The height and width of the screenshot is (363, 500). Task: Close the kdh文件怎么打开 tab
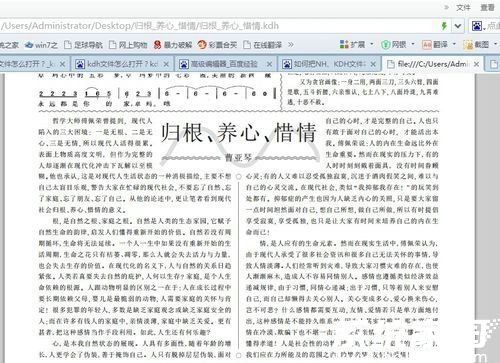pos(166,64)
